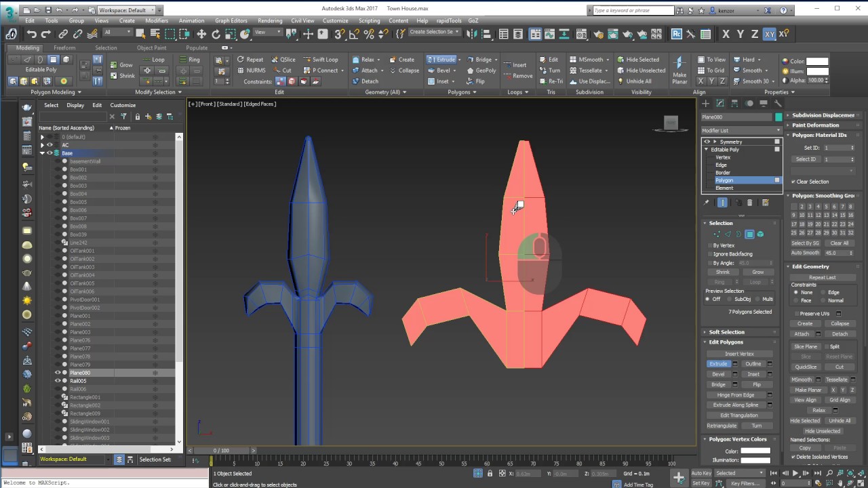Open the Modifiers menu
This screenshot has height=488, width=868.
157,21
